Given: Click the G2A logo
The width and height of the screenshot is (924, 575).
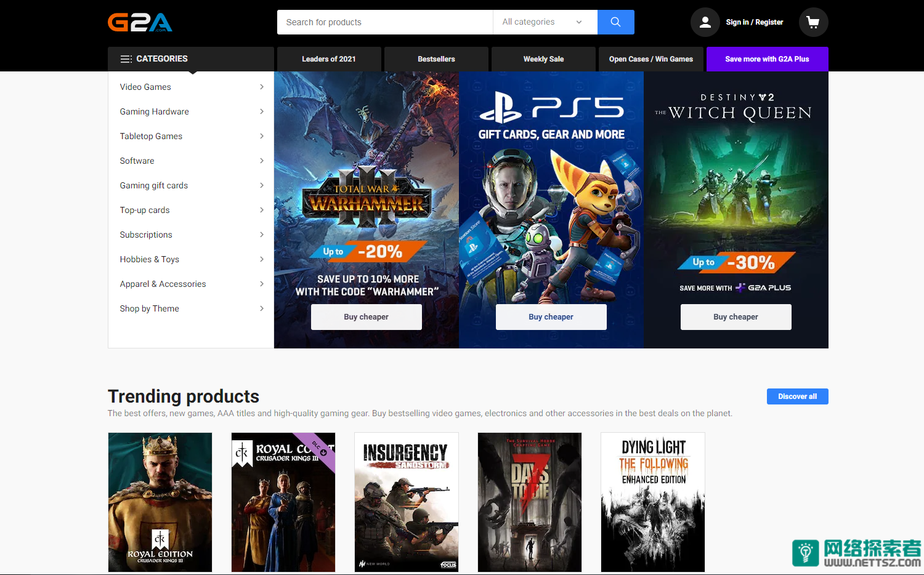Looking at the screenshot, I should point(140,22).
